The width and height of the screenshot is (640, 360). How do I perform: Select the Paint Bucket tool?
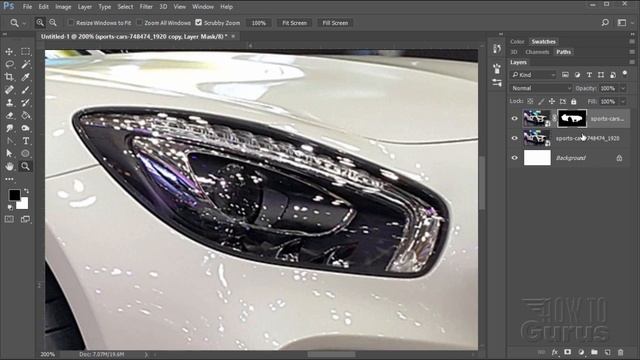click(25, 116)
